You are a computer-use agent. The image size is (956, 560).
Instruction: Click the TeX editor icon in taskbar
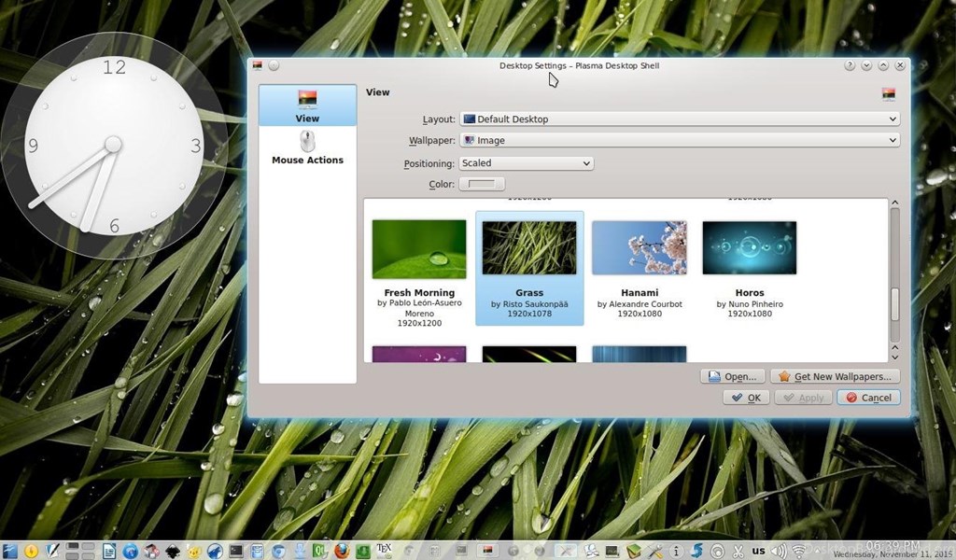click(384, 550)
